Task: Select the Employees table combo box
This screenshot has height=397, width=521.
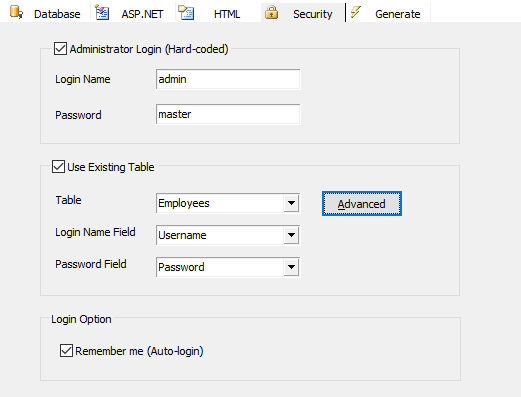Action: [228, 203]
